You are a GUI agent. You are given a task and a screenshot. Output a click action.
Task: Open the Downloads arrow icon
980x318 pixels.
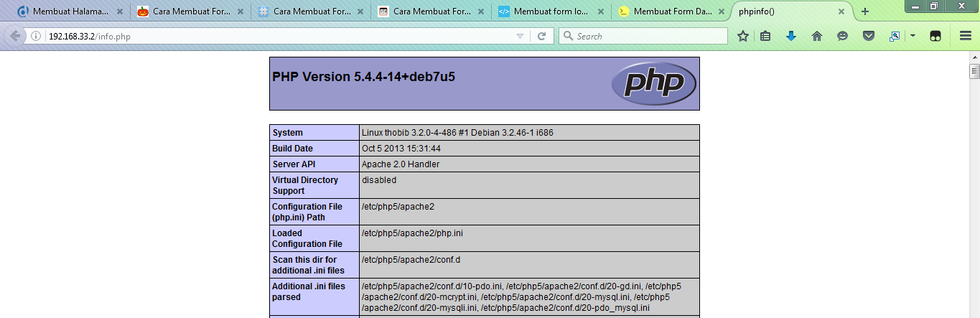point(791,36)
